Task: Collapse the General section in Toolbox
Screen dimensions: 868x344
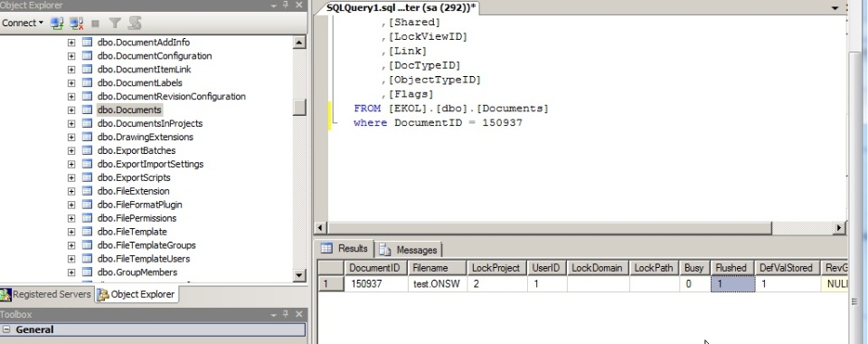Action: tap(6, 330)
